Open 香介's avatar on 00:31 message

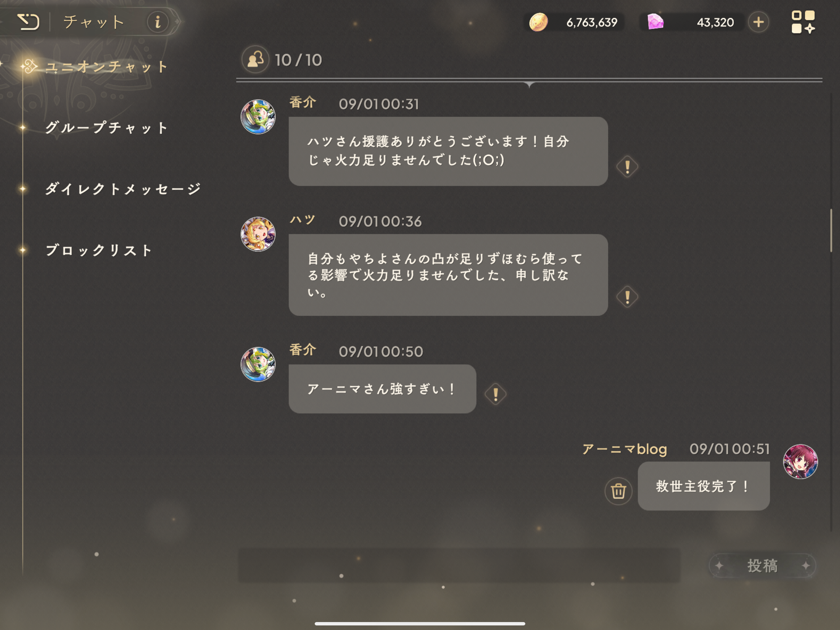click(x=258, y=117)
